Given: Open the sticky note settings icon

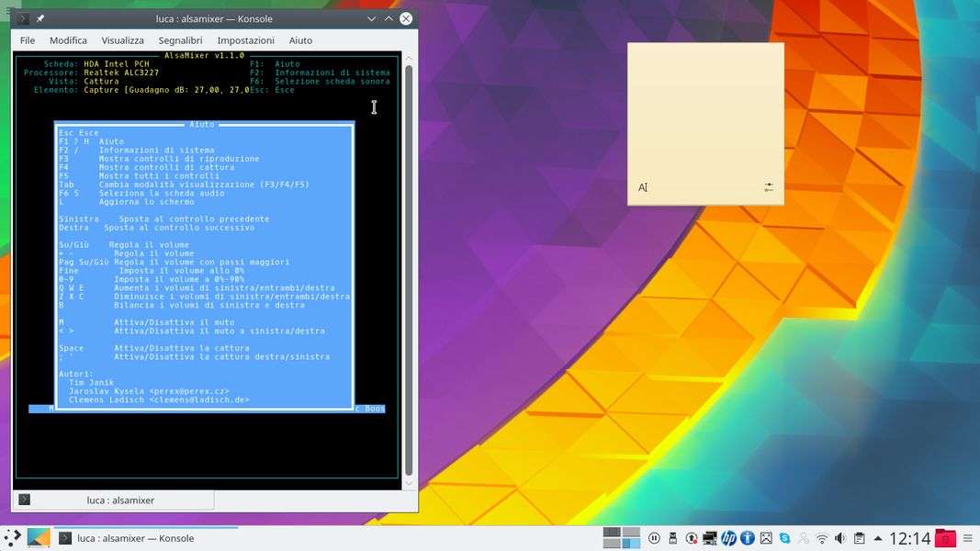Looking at the screenshot, I should [769, 187].
